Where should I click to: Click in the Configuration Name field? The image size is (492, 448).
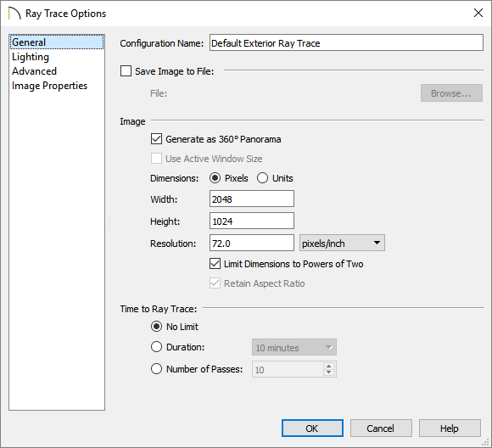pyautogui.click(x=346, y=42)
